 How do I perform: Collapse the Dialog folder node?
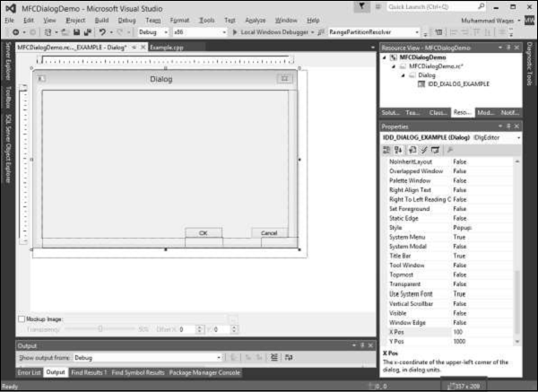[x=403, y=75]
